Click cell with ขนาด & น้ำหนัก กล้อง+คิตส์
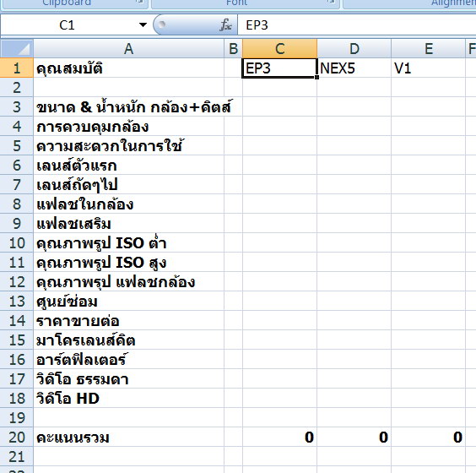Image resolution: width=476 pixels, height=473 pixels. click(x=128, y=107)
